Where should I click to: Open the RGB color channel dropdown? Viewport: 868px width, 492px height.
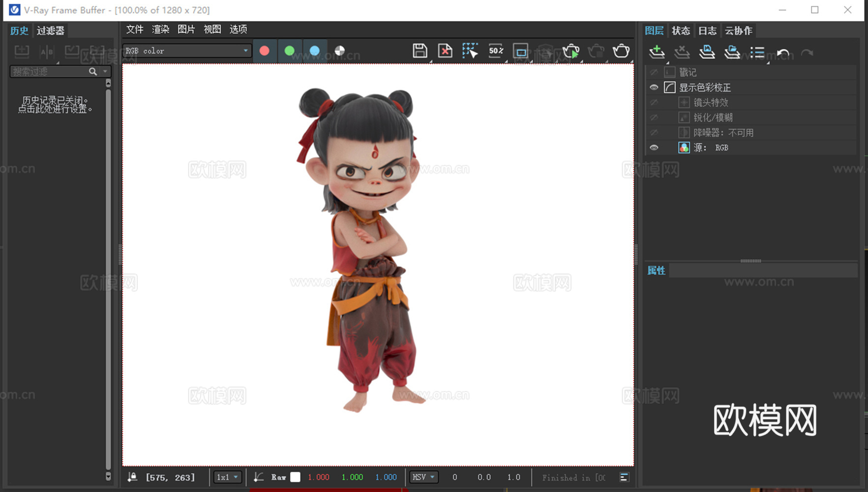tap(187, 51)
